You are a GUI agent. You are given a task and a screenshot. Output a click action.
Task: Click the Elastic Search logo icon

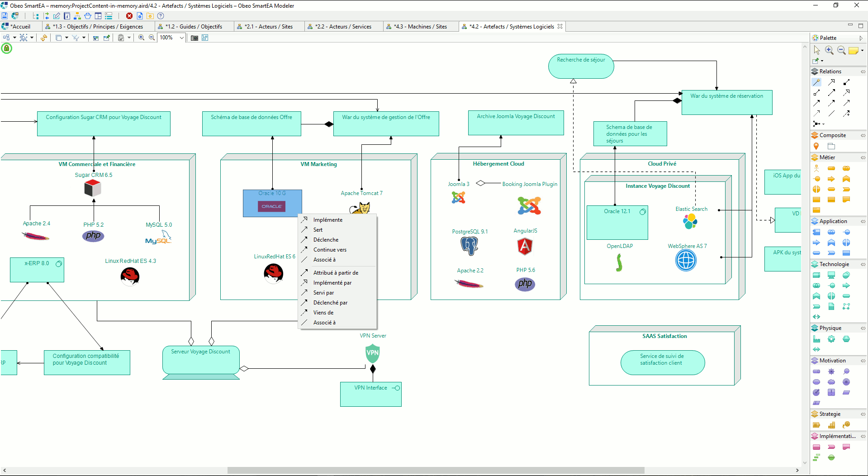[x=690, y=221]
